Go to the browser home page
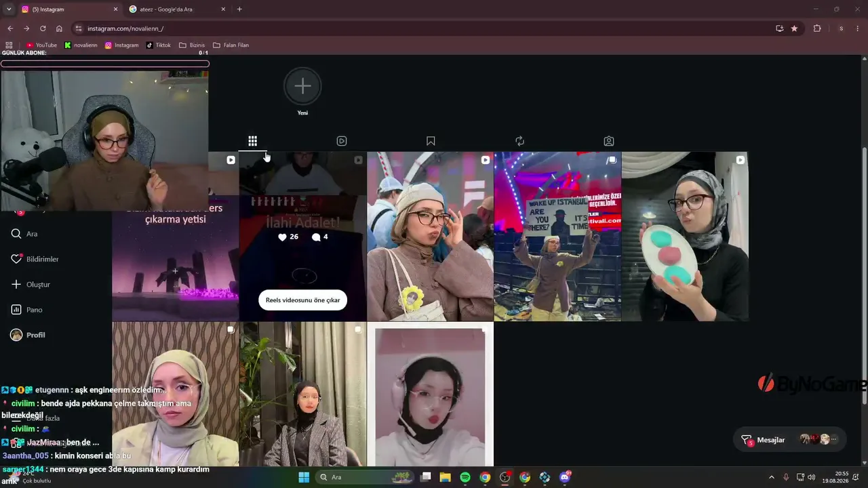Viewport: 868px width, 488px height. point(59,28)
